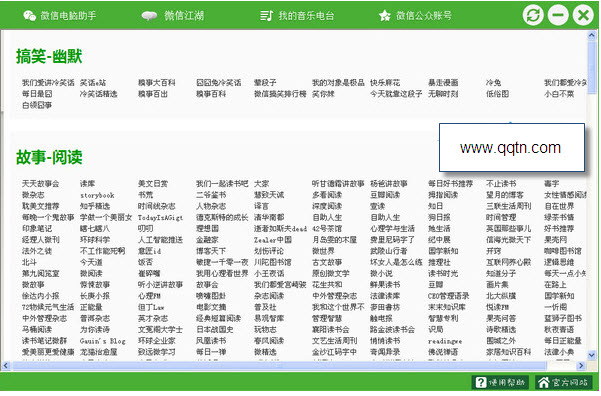The height and width of the screenshot is (396, 601).
Task: Click 囧囧兔冷笑话
Action: (218, 83)
